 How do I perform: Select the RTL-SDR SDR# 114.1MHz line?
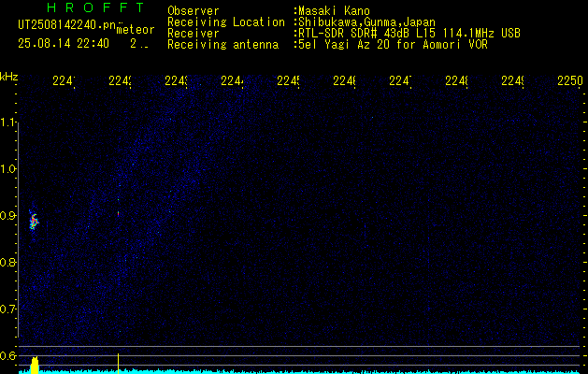(409, 34)
